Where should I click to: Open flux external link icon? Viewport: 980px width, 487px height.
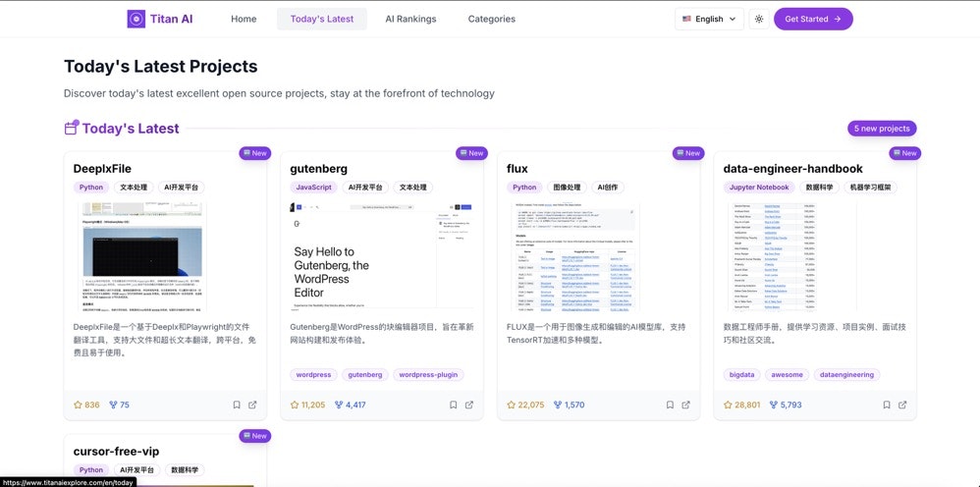pyautogui.click(x=685, y=405)
